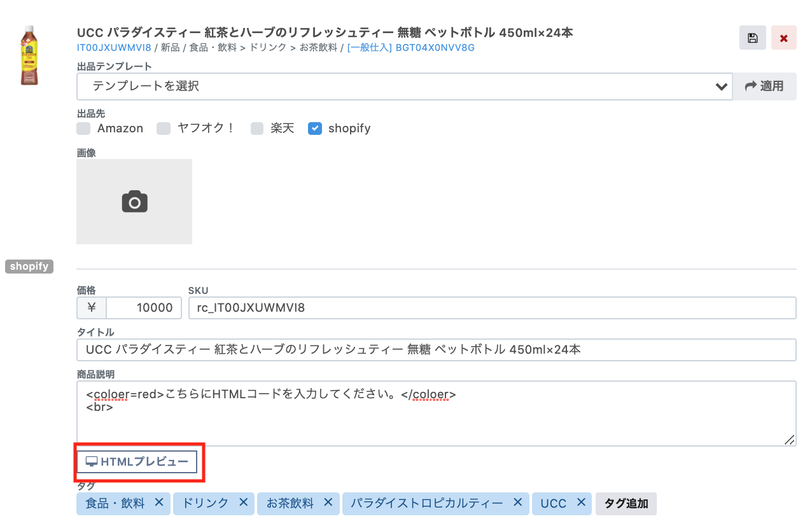Click the textarea resize handle corner
812x528 pixels.
[x=789, y=439]
